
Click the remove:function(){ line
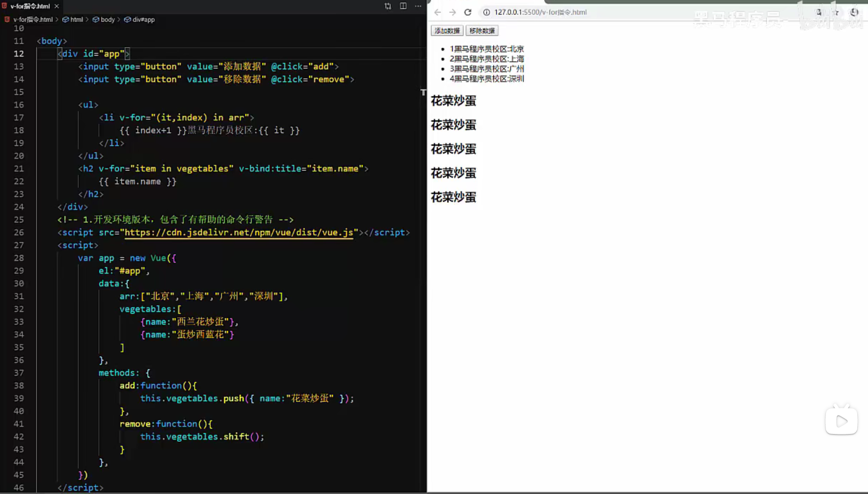click(x=166, y=424)
